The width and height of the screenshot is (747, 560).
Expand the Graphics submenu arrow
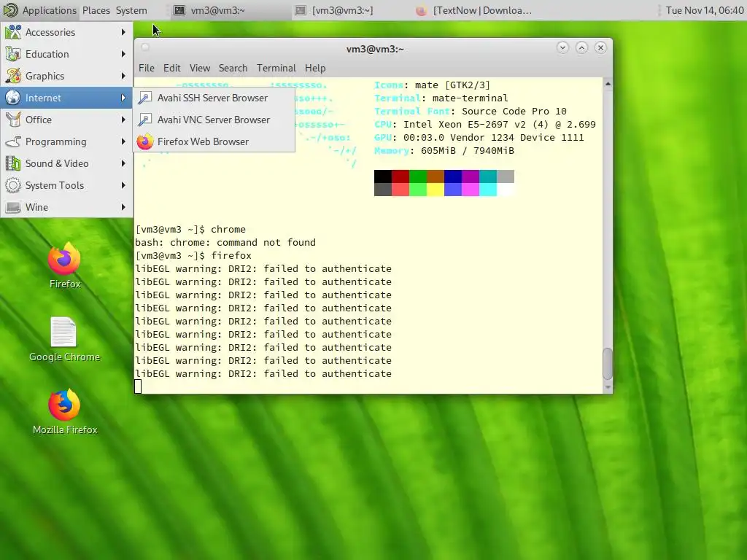point(123,76)
